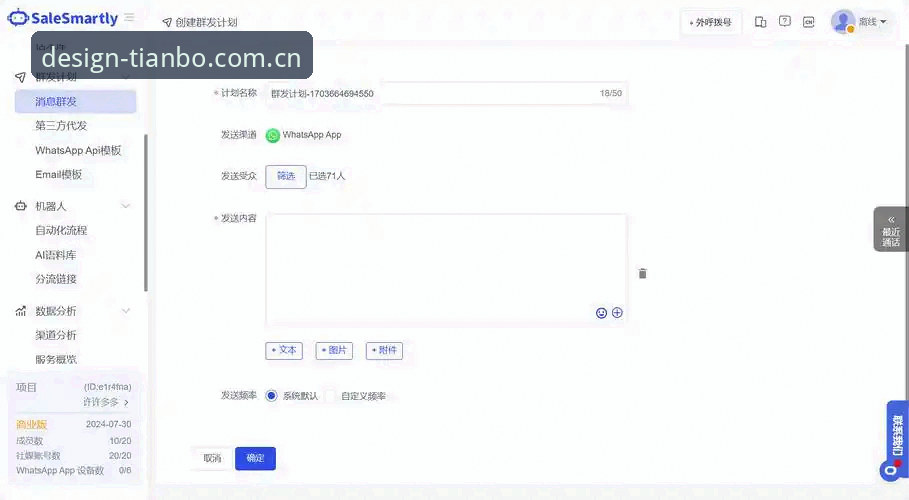Click inside the 发送内容 text area
The image size is (909, 500).
pyautogui.click(x=446, y=270)
